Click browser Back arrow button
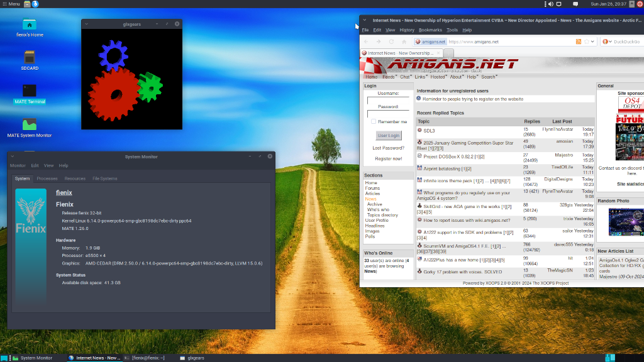The height and width of the screenshot is (362, 644). [x=367, y=41]
